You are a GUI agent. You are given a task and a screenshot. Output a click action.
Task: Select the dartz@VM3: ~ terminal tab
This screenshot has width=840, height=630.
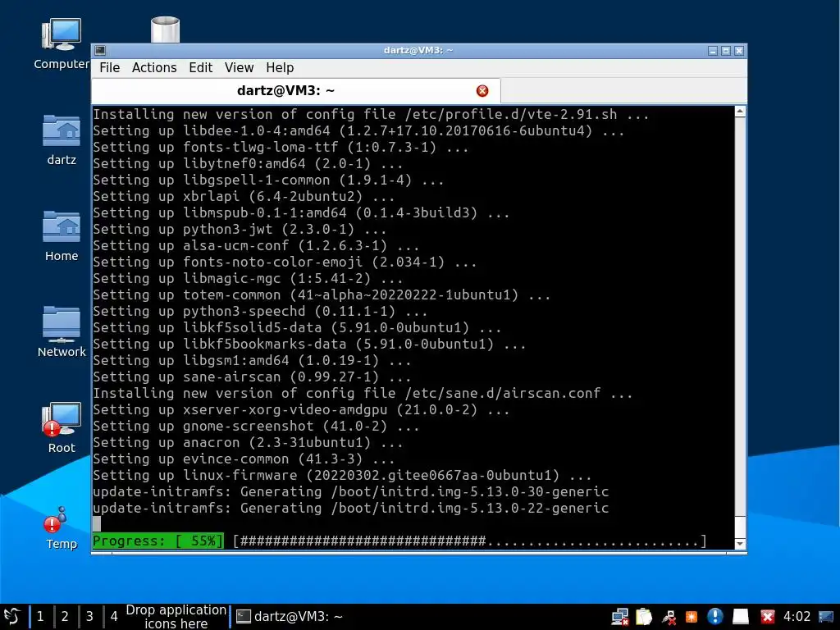tap(296, 90)
